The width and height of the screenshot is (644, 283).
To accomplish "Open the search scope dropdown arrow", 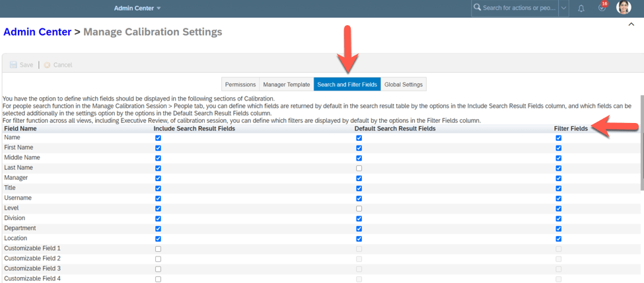I will pos(563,9).
